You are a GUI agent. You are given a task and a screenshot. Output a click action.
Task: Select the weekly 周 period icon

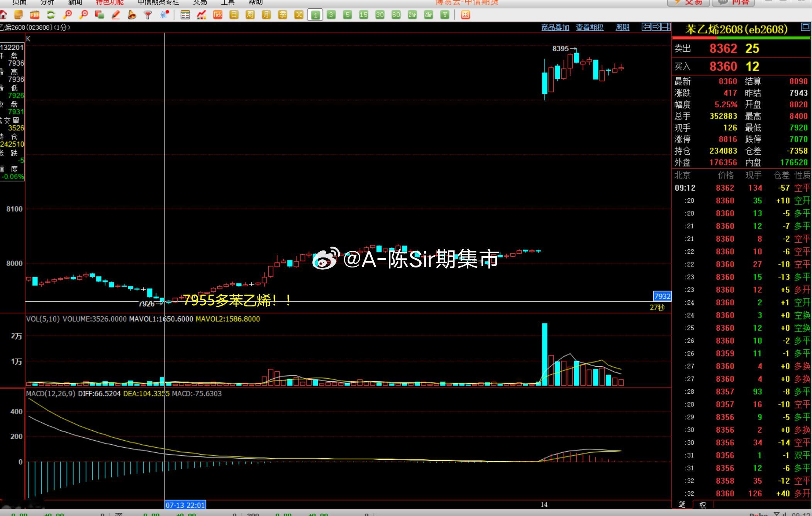point(250,15)
